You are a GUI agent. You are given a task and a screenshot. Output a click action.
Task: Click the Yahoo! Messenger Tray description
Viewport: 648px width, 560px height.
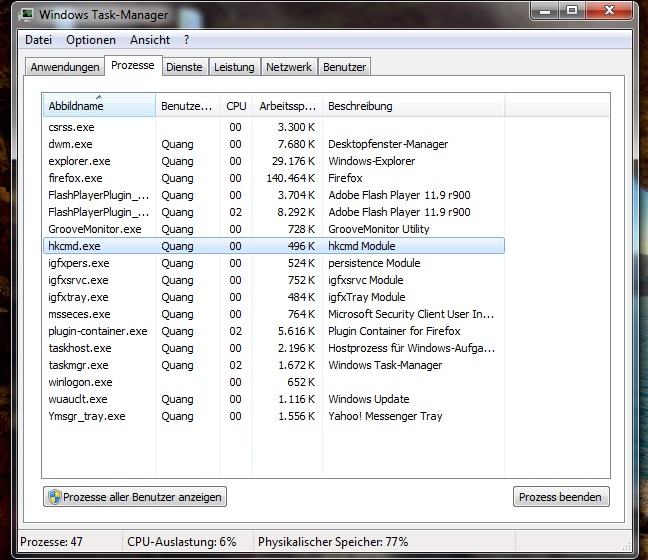385,416
